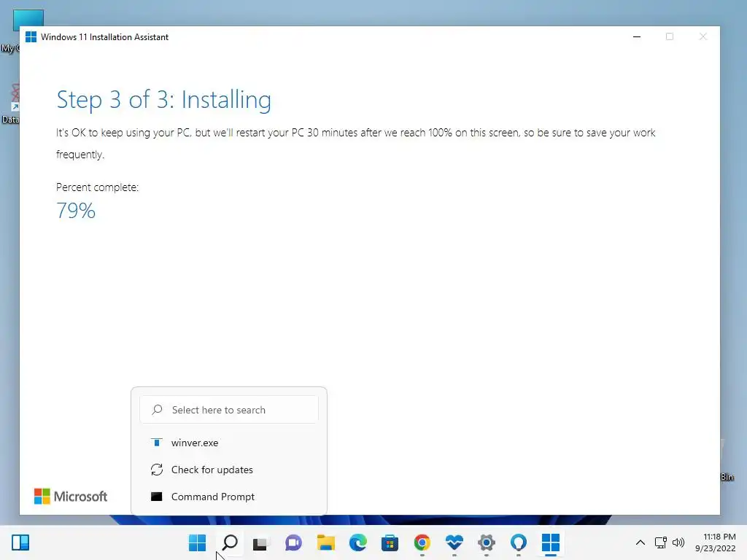This screenshot has width=747, height=560.
Task: Click the Select here to search box
Action: (x=228, y=410)
